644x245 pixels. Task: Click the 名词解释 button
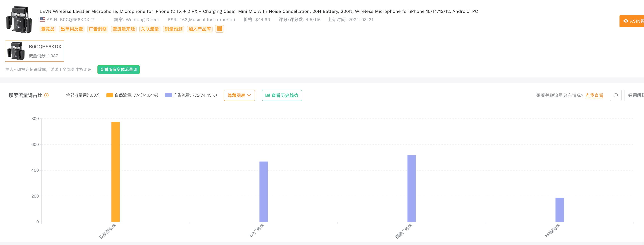pos(634,95)
